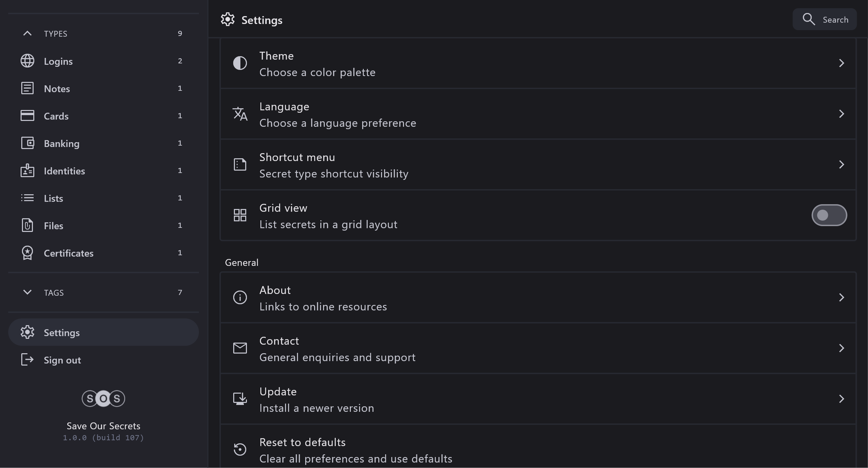
Task: Click the Identities badge icon
Action: pos(27,171)
